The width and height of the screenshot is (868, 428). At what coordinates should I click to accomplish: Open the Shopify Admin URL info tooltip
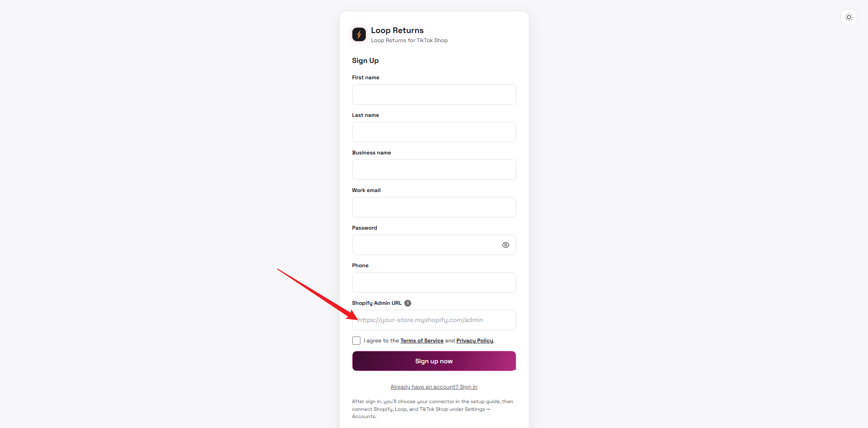coord(408,303)
